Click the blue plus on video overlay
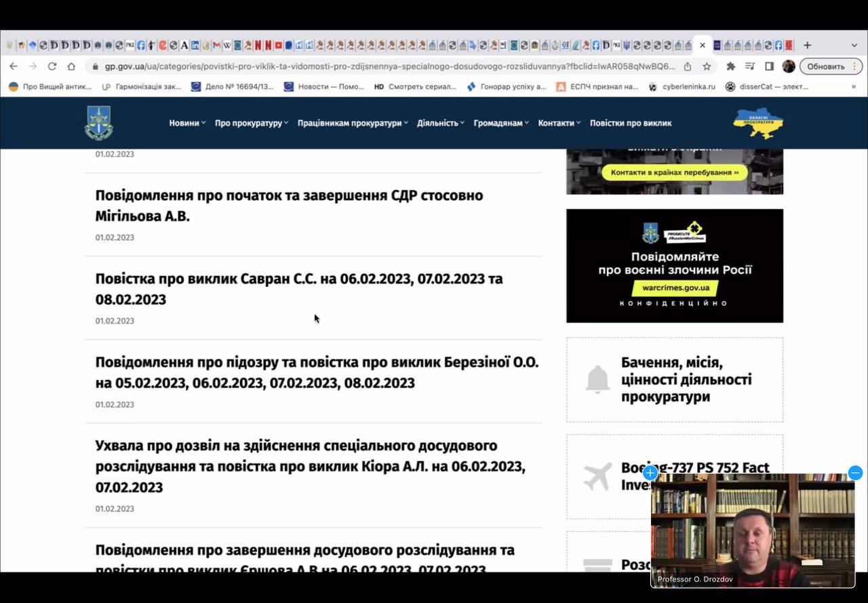This screenshot has width=868, height=603. tap(650, 473)
